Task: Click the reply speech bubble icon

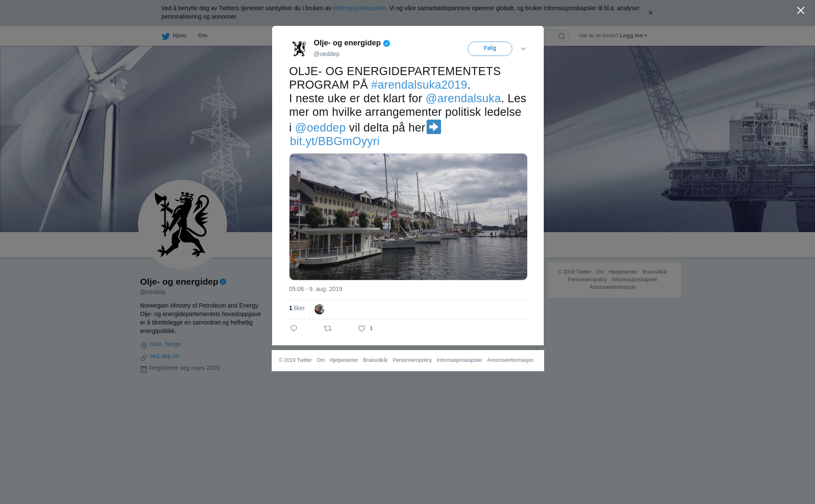Action: pos(293,328)
